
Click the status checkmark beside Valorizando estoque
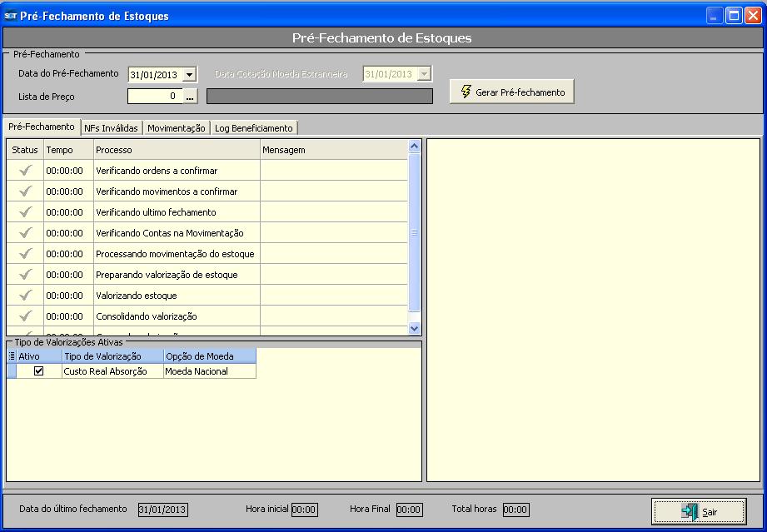pos(25,295)
